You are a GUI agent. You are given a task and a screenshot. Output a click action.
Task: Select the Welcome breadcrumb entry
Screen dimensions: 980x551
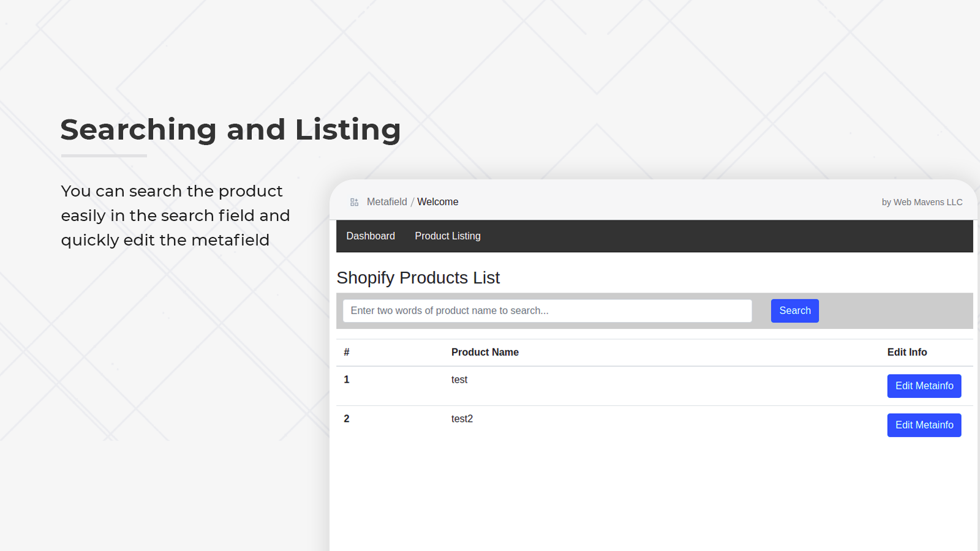[x=437, y=201]
